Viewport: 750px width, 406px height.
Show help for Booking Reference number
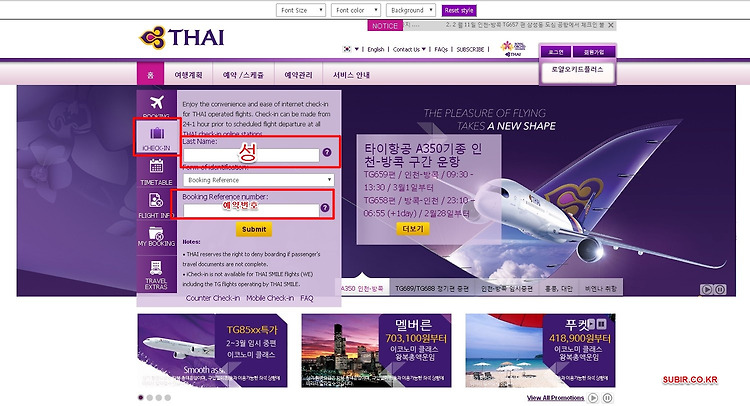pos(325,208)
